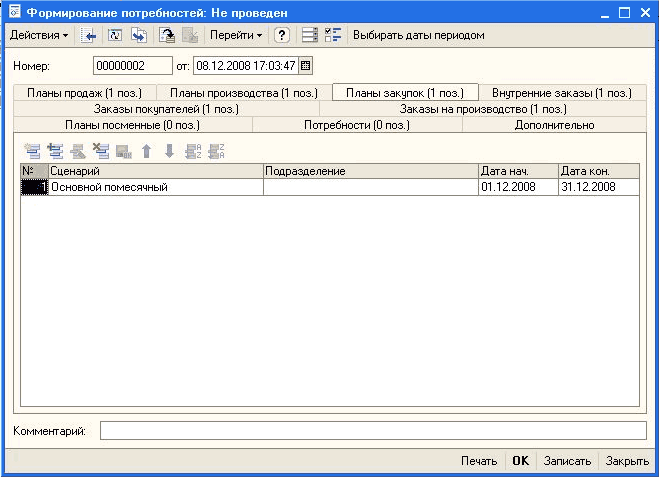Click the Закрыть button
659x477 pixels.
[627, 461]
